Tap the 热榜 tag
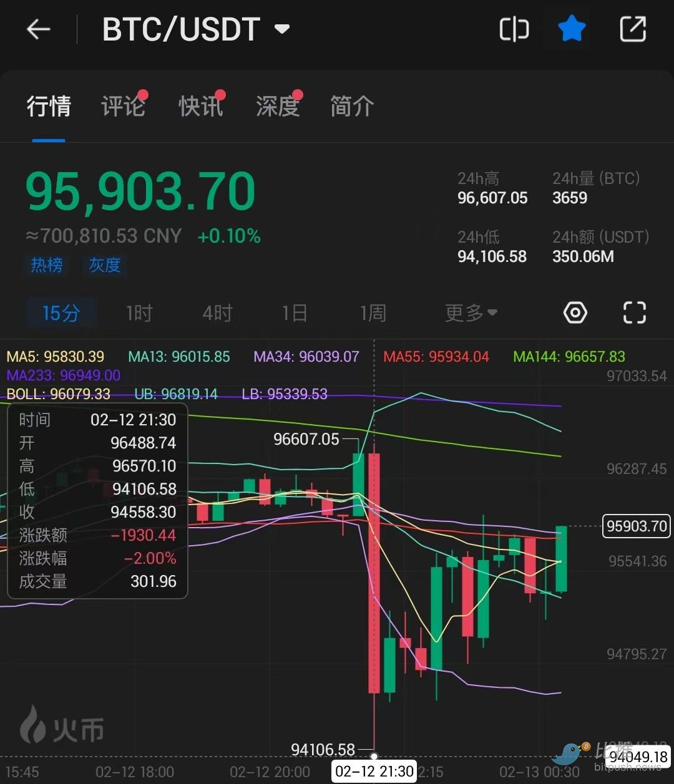Image resolution: width=674 pixels, height=784 pixels. click(47, 265)
